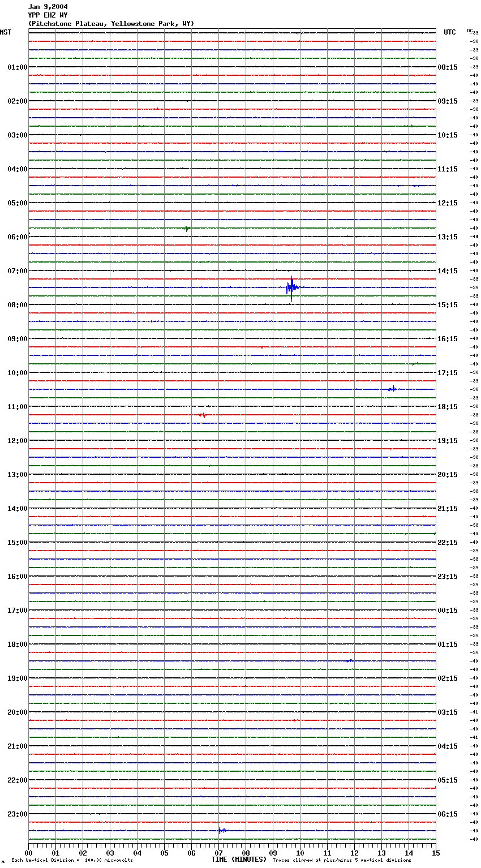This screenshot has width=481, height=868.
Task: Select the 18:00 MST time label
Action: click(x=18, y=644)
